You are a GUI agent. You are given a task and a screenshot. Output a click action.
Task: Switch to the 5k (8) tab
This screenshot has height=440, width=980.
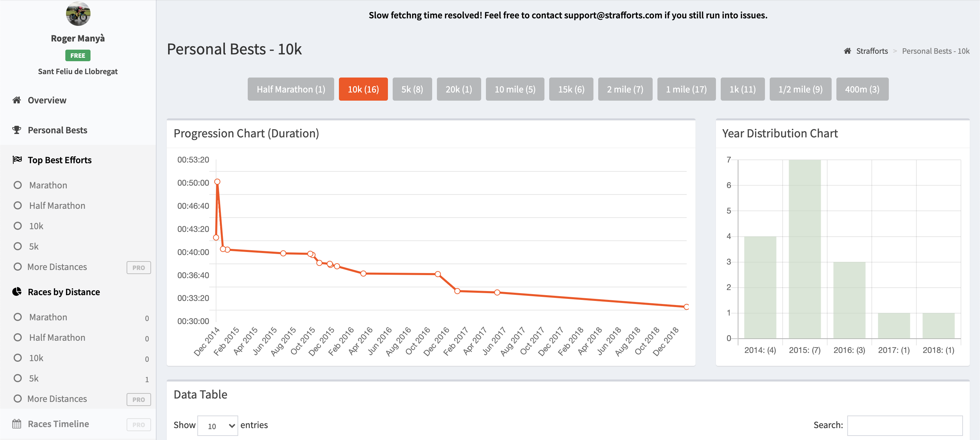(x=412, y=89)
